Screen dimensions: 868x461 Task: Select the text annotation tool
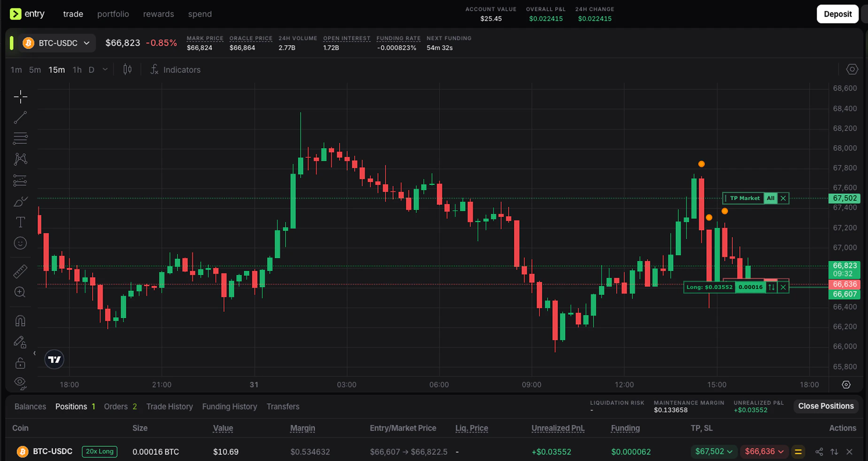tap(20, 222)
